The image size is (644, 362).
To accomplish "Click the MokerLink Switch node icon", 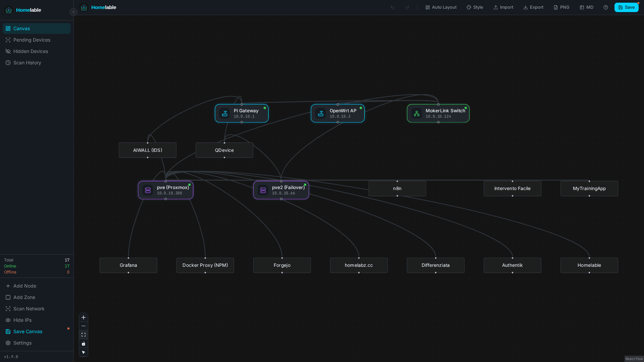I will click(417, 114).
